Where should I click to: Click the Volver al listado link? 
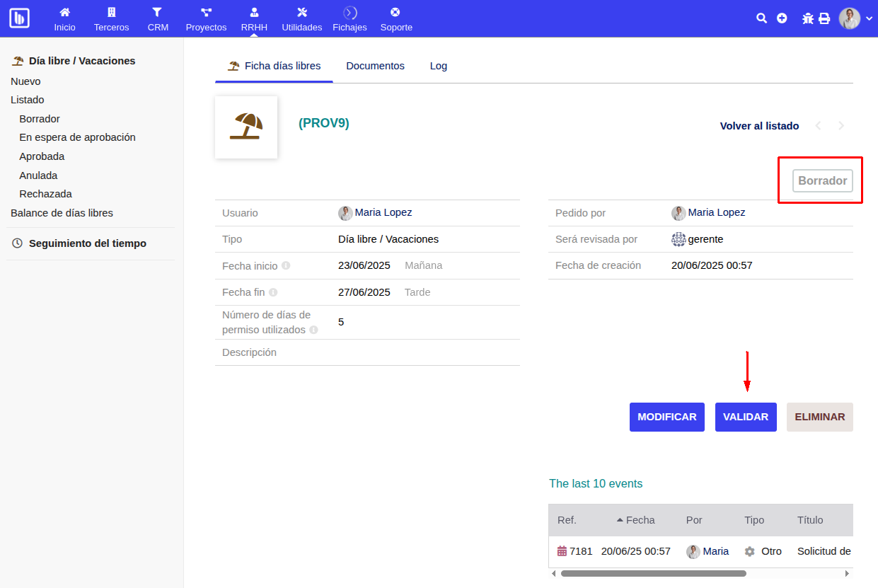[759, 126]
